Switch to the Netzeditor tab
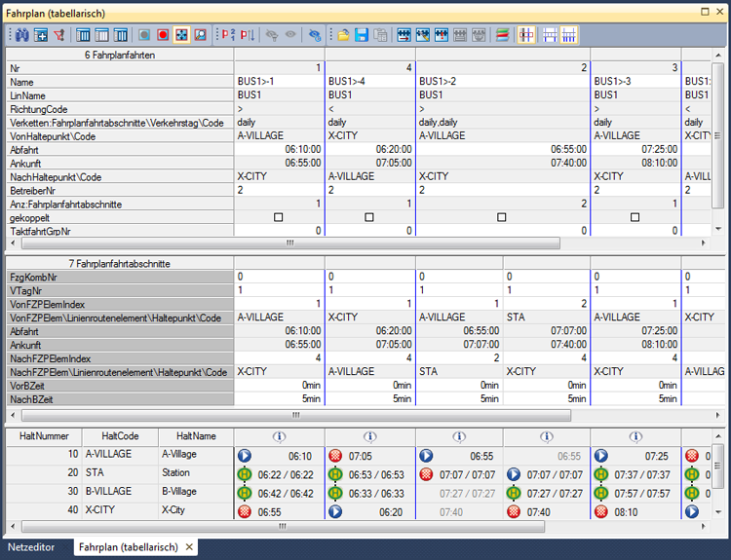This screenshot has width=731, height=560. coord(31,547)
